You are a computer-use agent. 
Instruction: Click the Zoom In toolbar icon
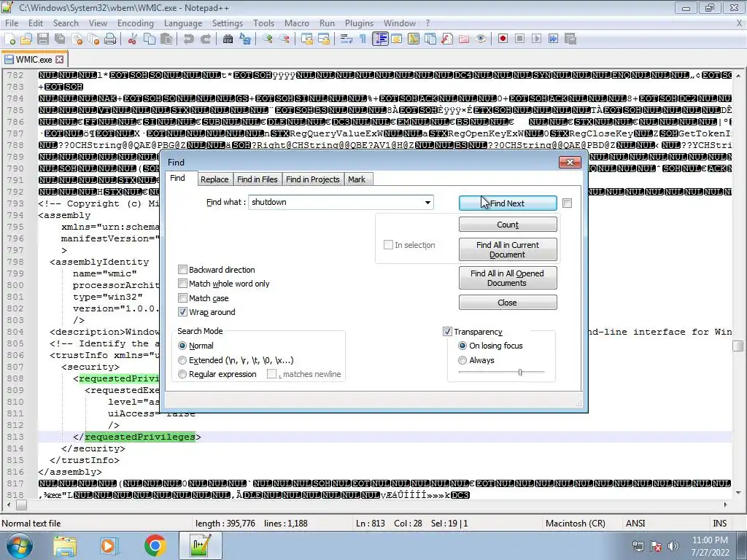point(267,39)
